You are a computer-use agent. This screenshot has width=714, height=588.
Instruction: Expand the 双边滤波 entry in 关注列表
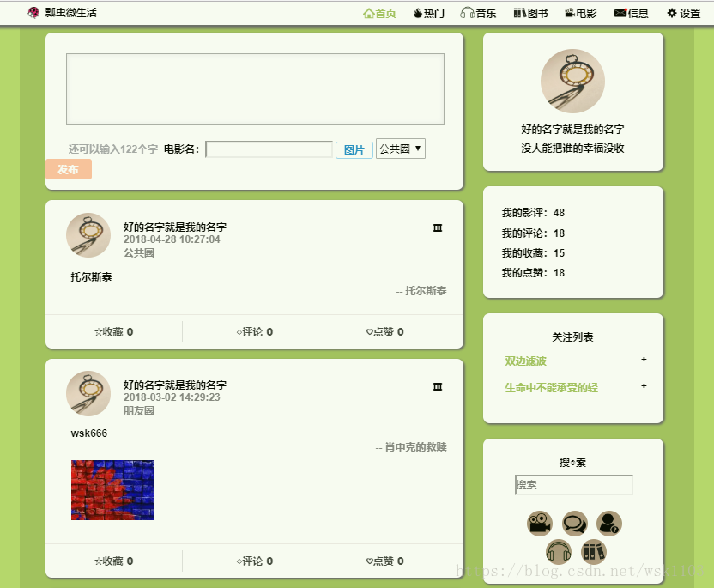[643, 360]
